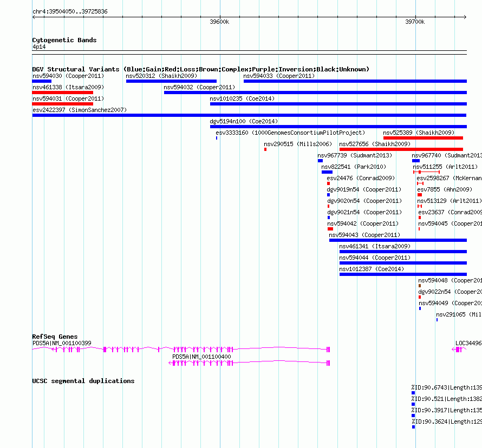Open variant nsv461338 (Itsara2009) label
Image resolution: width=482 pixels, height=448 pixels.
point(68,87)
